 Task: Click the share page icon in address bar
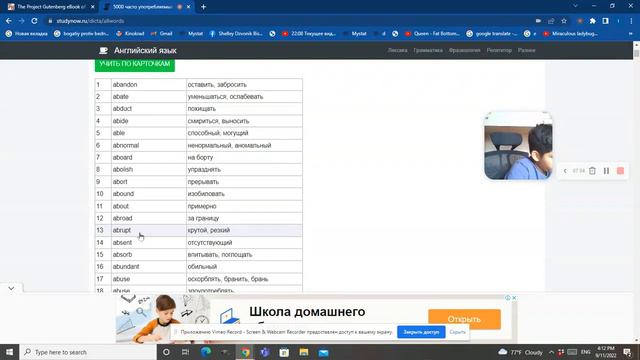[x=551, y=21]
